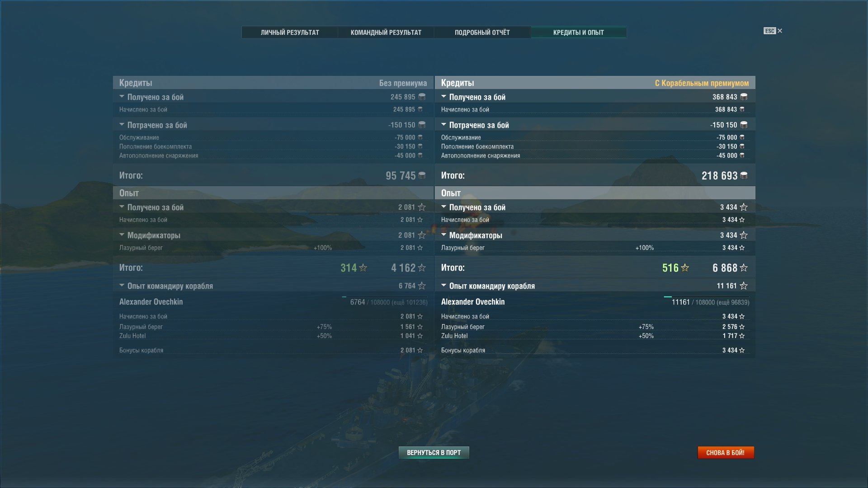Click 'Вернуться в порт' button

[x=434, y=452]
